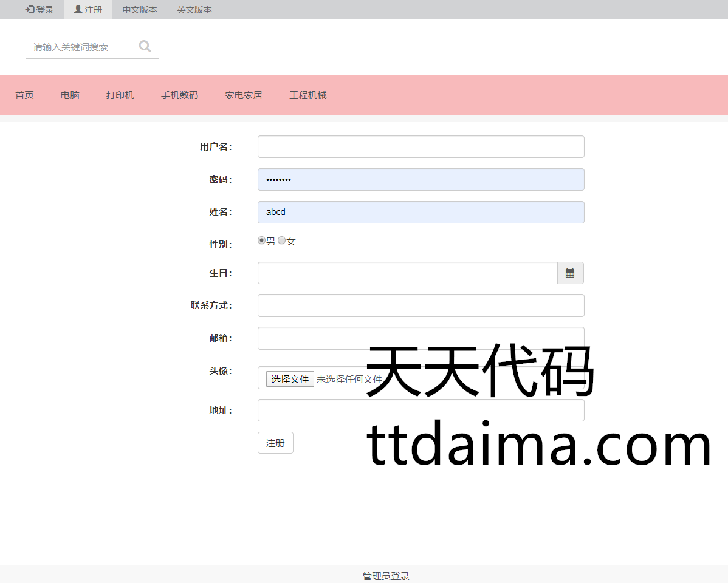Open the 手机数码 category
The image size is (728, 583).
pyautogui.click(x=179, y=95)
